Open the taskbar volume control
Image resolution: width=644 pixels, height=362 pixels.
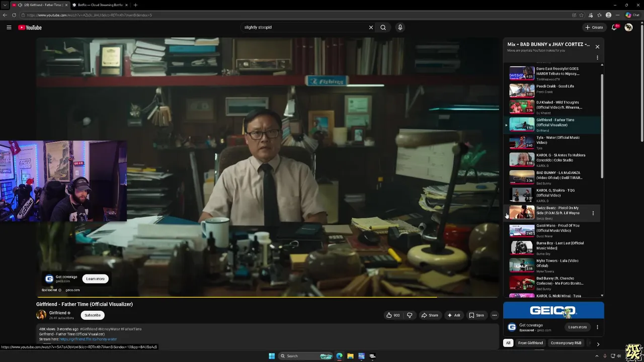618,356
